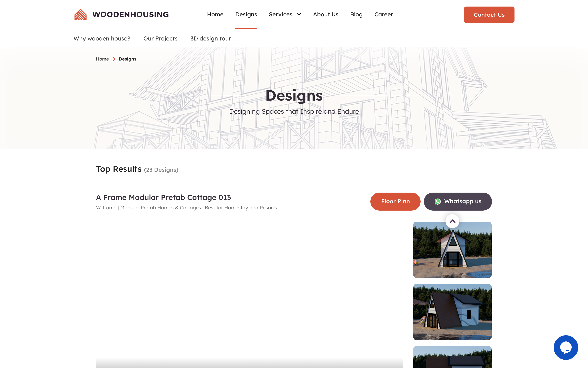Click the WOODENHOUSING brand name text
This screenshot has height=368, width=588.
130,14
